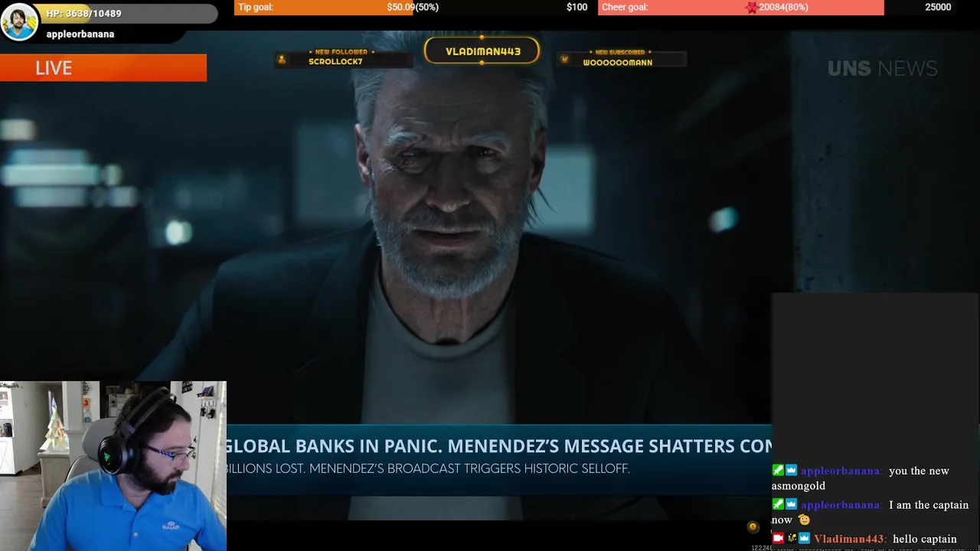
Task: Click the orange LIVE indicator banner
Action: pos(103,68)
